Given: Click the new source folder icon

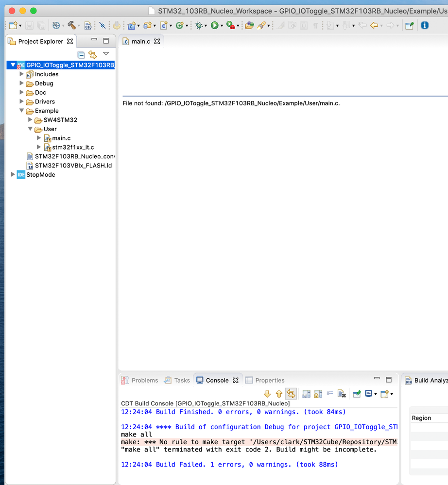Looking at the screenshot, I should tap(148, 25).
